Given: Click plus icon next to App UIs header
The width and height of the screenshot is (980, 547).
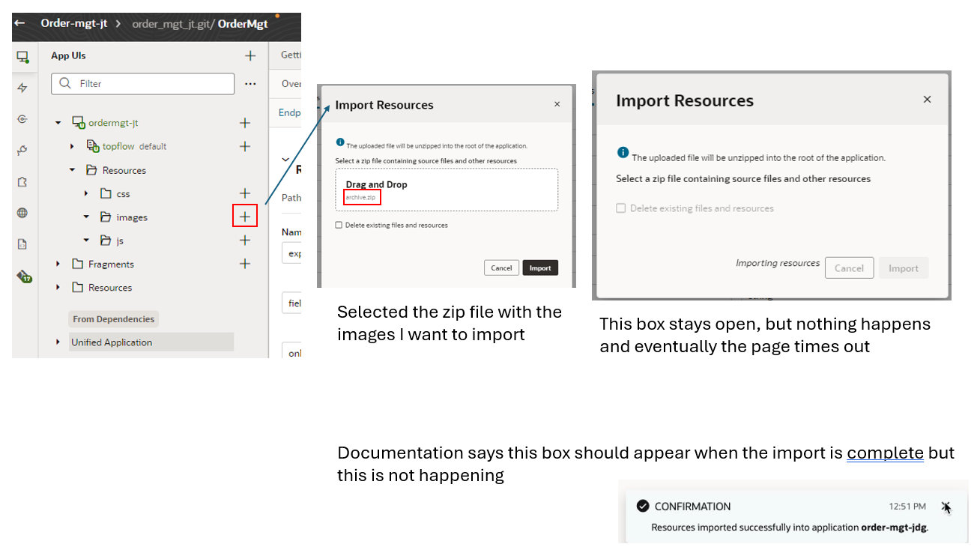Looking at the screenshot, I should (250, 56).
